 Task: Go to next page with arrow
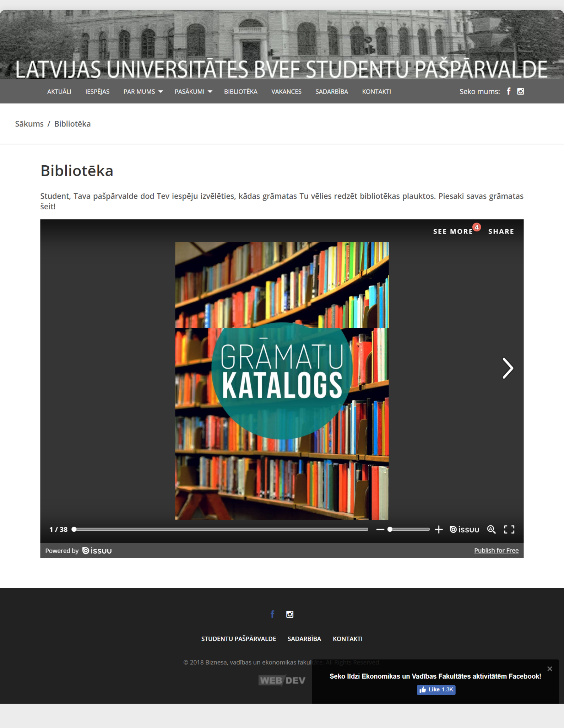click(508, 368)
